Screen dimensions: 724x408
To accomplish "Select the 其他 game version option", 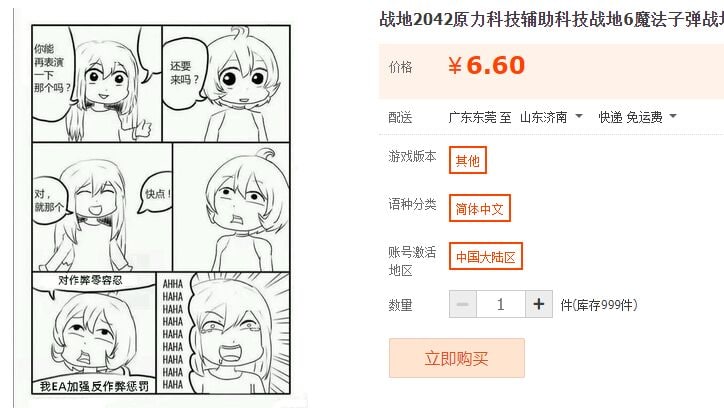I will [x=468, y=160].
